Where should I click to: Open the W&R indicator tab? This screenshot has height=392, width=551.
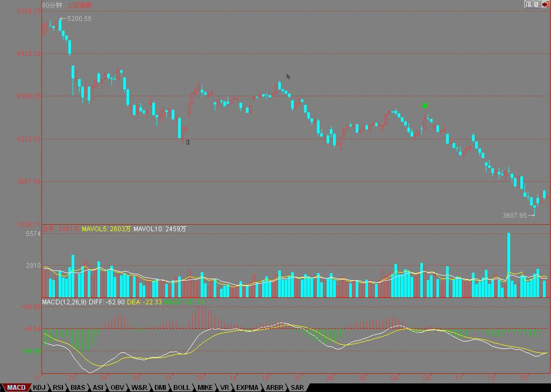click(139, 388)
